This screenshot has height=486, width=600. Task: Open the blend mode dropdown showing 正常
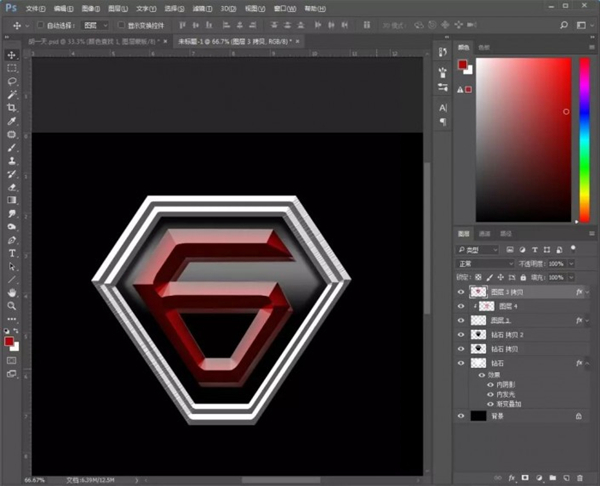(484, 263)
